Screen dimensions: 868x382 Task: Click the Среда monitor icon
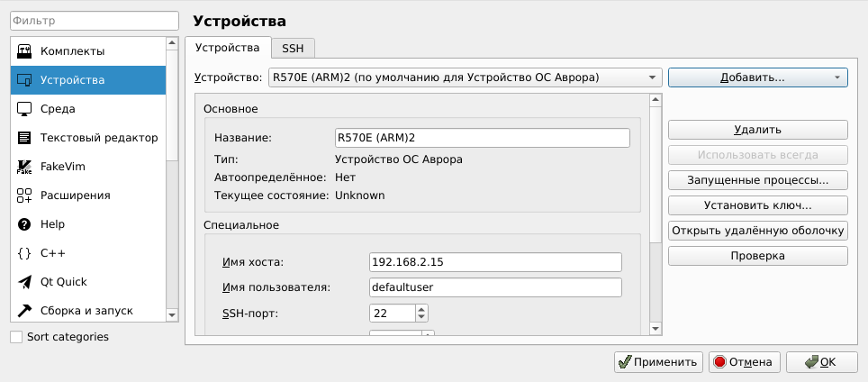(24, 109)
